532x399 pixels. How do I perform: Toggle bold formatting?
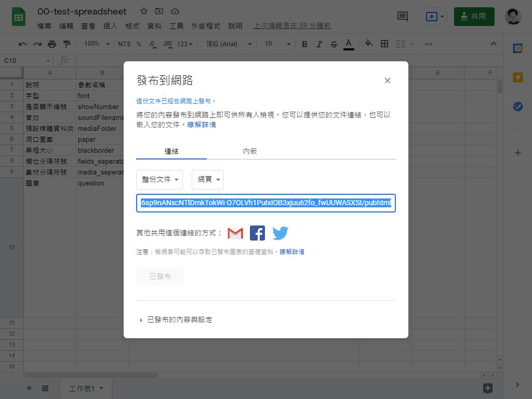pyautogui.click(x=304, y=44)
